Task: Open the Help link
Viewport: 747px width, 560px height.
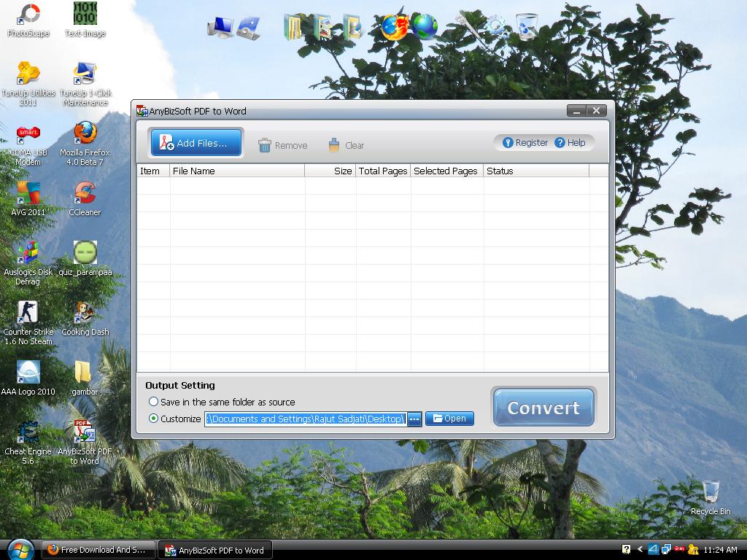Action: 570,142
